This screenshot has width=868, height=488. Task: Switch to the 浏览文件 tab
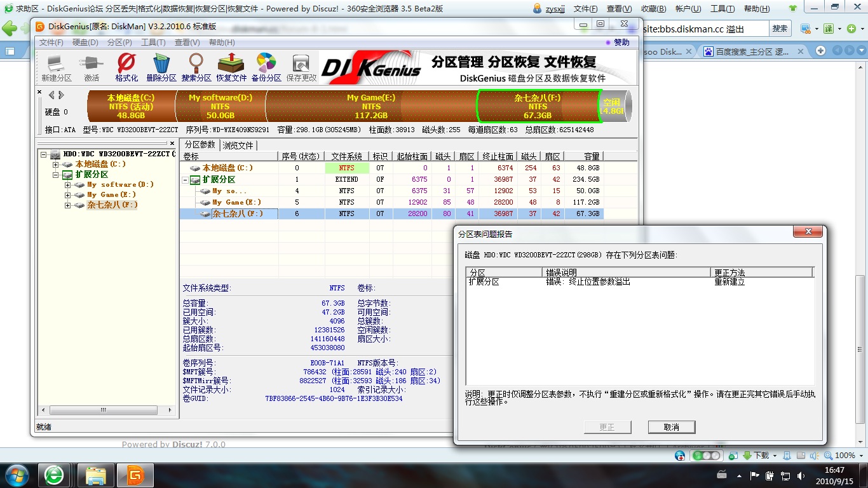click(238, 146)
